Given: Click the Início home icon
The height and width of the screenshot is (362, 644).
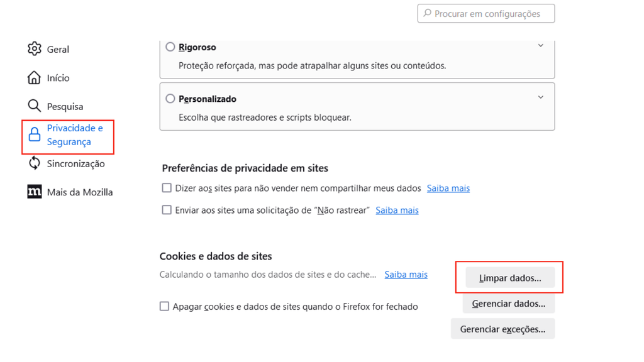Looking at the screenshot, I should coord(35,77).
